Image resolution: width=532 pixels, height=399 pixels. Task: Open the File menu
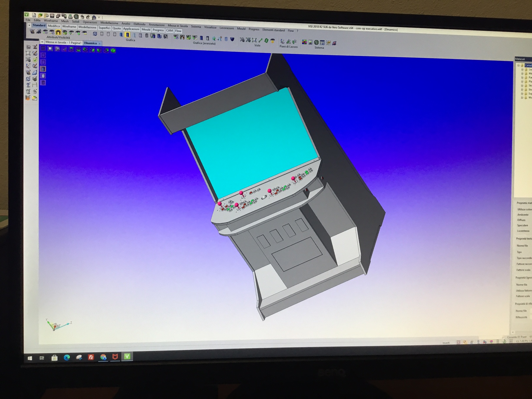pyautogui.click(x=28, y=20)
